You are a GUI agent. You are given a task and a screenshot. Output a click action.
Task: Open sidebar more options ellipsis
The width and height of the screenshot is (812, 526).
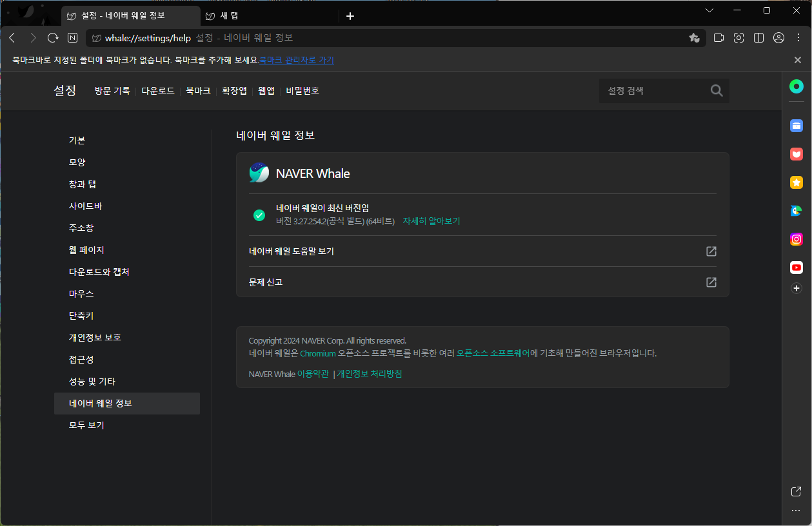796,511
